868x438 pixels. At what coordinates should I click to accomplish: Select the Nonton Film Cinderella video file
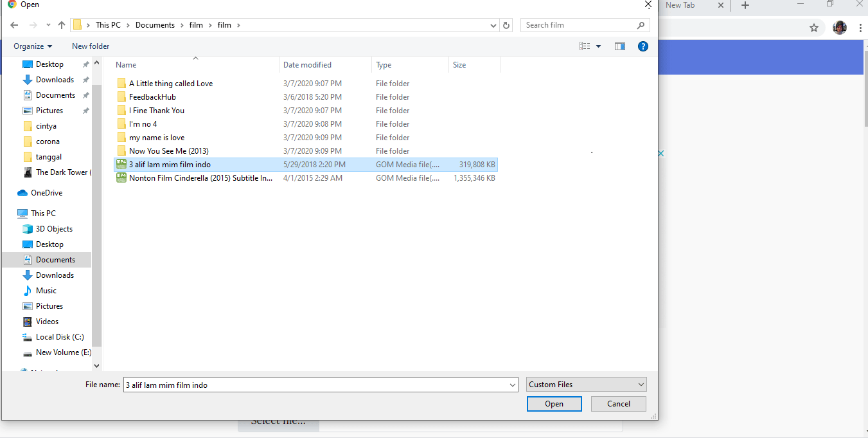[199, 178]
